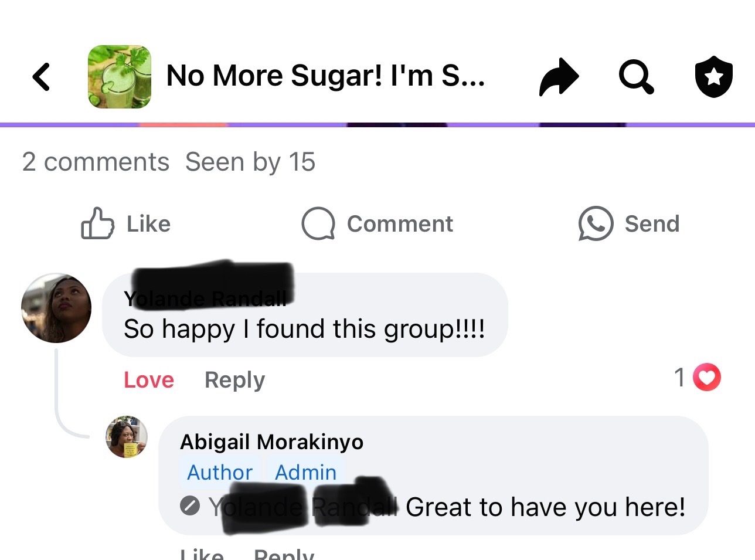Open the first commenter's profile picture
This screenshot has height=560, width=755.
point(56,308)
